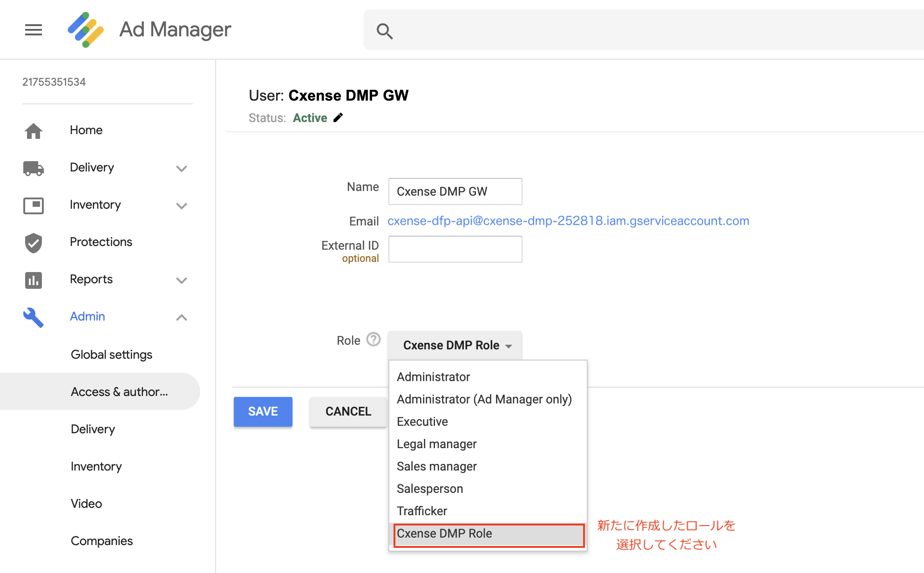924x573 pixels.
Task: Select Cxense DMP Role from list
Action: (x=488, y=534)
